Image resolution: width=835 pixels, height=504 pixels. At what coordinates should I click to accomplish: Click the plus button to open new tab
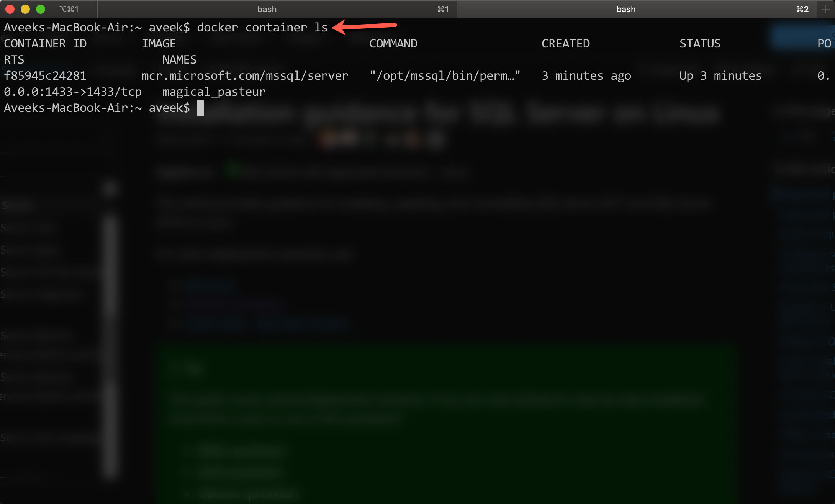pyautogui.click(x=825, y=9)
